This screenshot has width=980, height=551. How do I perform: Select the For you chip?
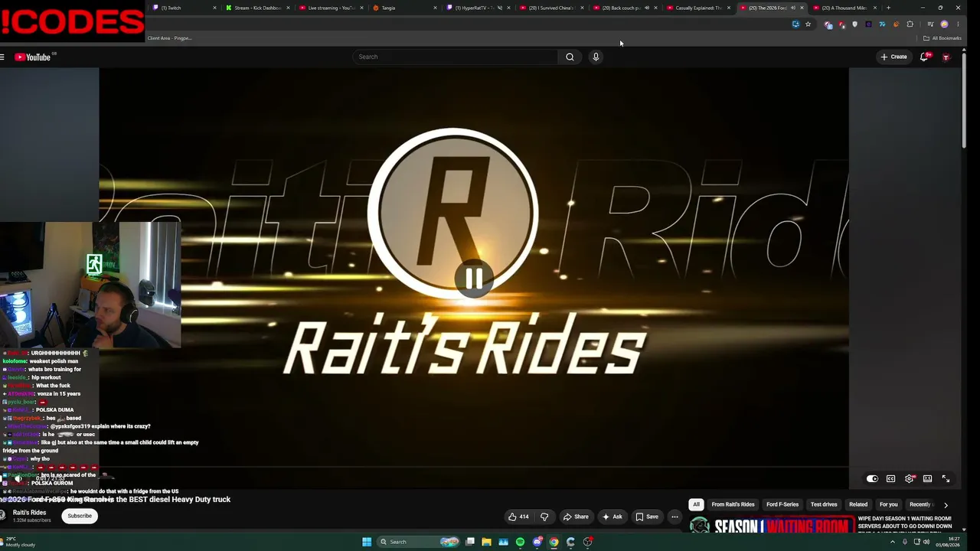pos(888,504)
